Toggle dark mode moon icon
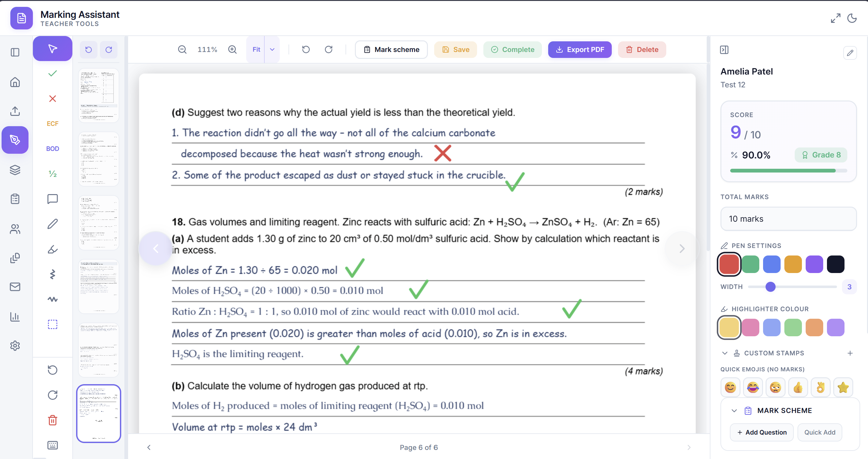Image resolution: width=868 pixels, height=459 pixels. point(852,18)
